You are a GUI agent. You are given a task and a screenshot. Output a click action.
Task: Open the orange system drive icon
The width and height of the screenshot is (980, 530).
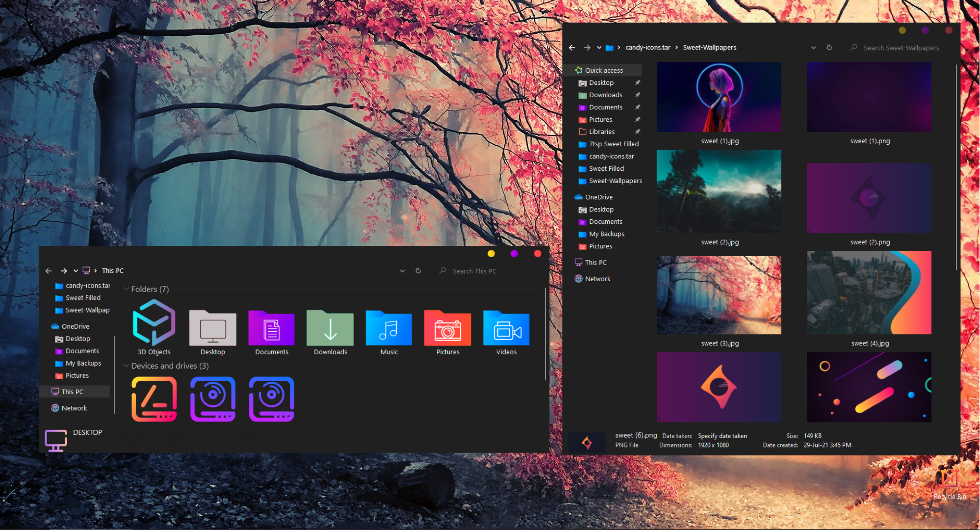[154, 399]
